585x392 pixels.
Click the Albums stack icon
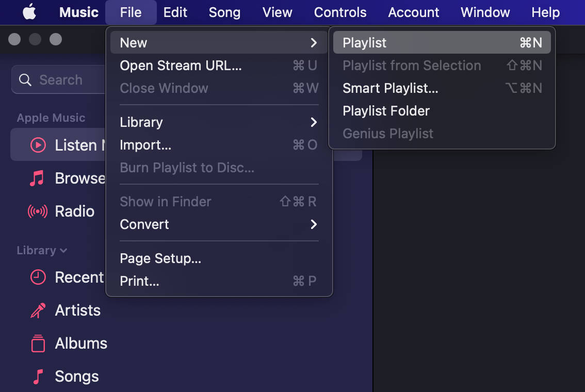[x=38, y=344]
